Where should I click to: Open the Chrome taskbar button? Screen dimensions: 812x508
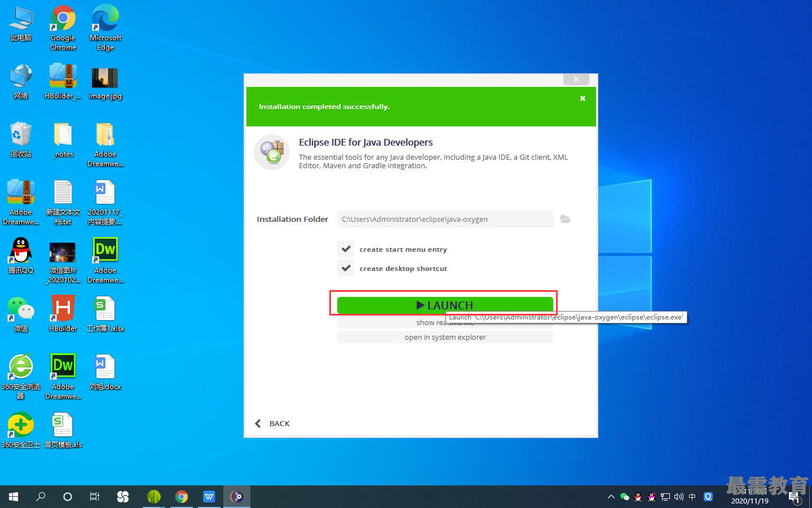(182, 497)
